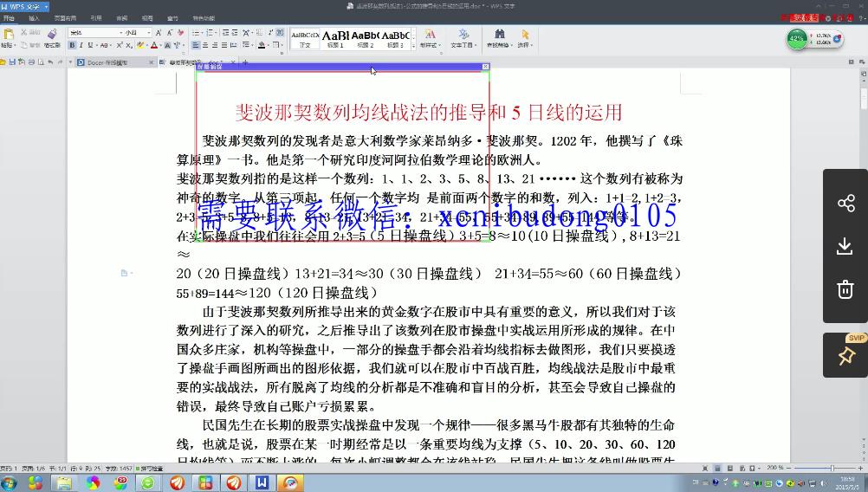The width and height of the screenshot is (868, 492).
Task: Click the share icon on right panel
Action: tap(845, 204)
